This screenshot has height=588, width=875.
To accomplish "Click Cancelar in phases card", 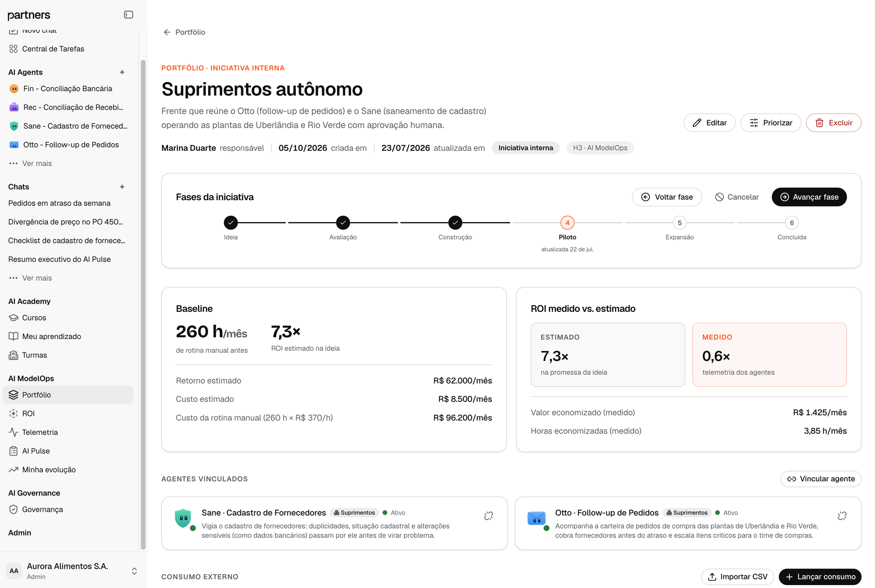I will (737, 197).
